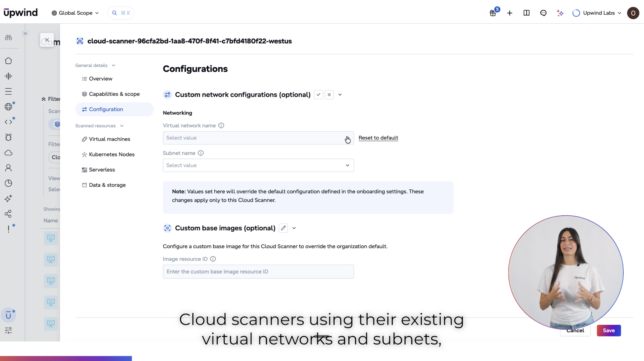Open the user identity icon in sidebar
Screen dimensions: 644x361
[x=8, y=168]
